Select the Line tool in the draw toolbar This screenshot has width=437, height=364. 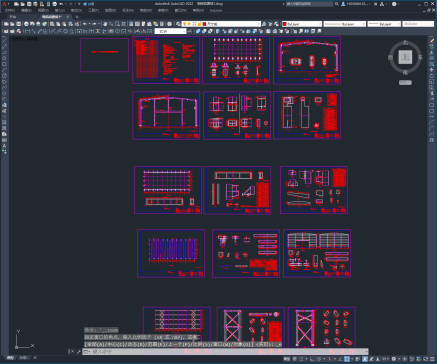tap(4, 40)
